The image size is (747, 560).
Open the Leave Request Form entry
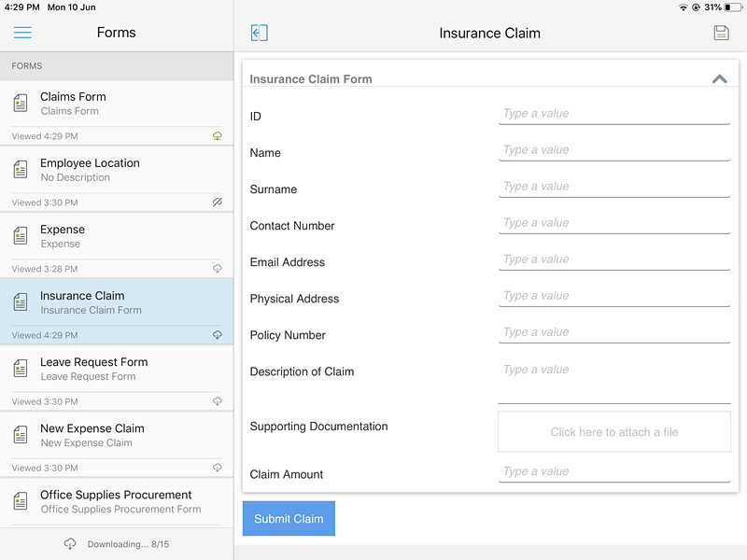(117, 378)
